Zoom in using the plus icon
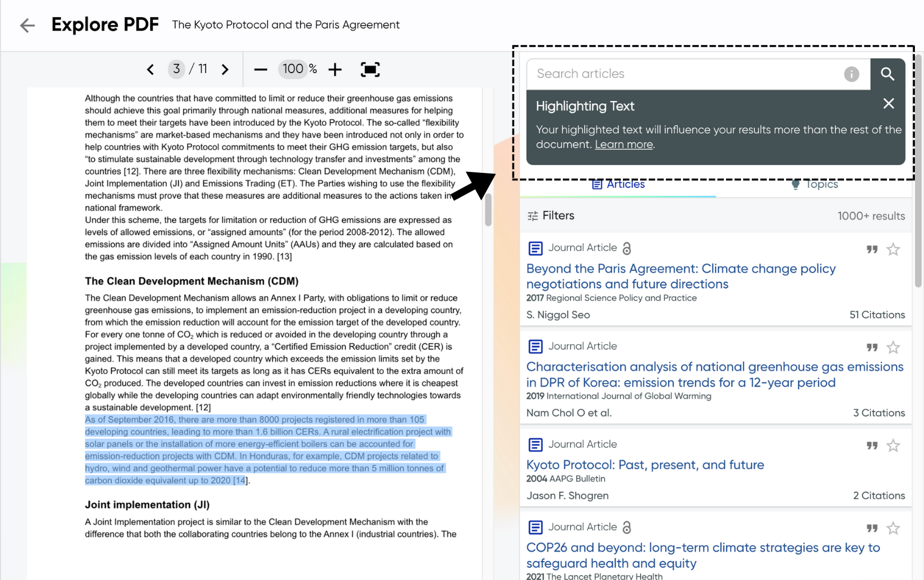This screenshot has width=924, height=580. point(335,69)
